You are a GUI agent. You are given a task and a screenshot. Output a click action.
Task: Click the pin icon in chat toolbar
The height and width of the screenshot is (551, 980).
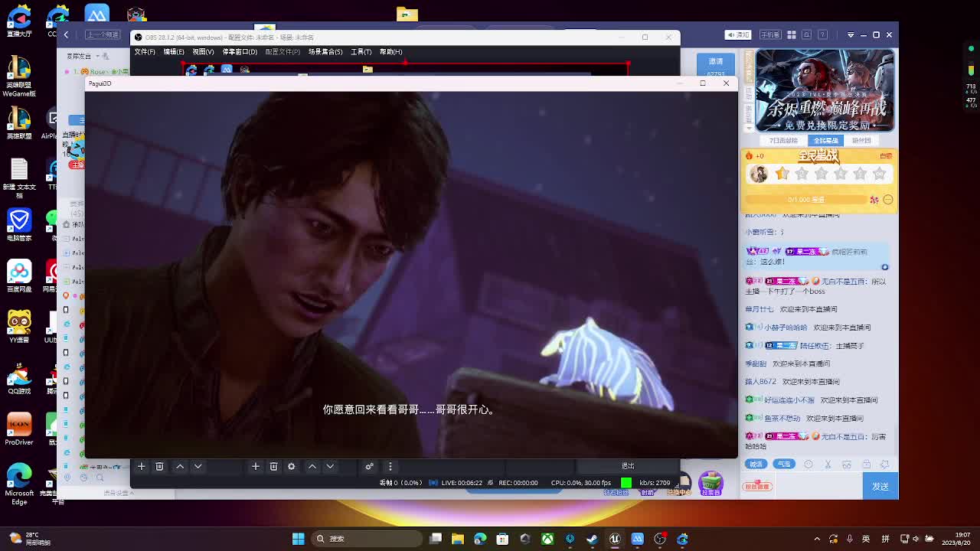point(885,464)
